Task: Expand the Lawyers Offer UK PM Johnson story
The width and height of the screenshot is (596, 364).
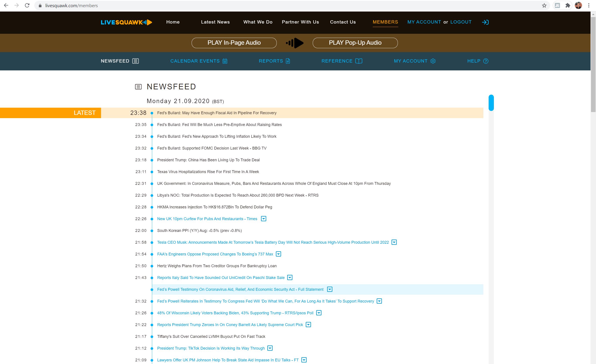Action: pos(304,360)
